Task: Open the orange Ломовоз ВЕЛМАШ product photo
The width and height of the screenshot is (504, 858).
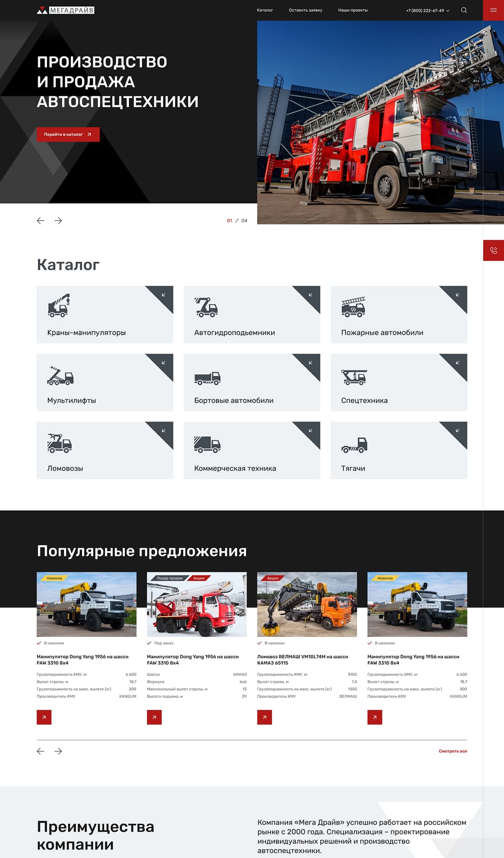Action: (x=307, y=604)
